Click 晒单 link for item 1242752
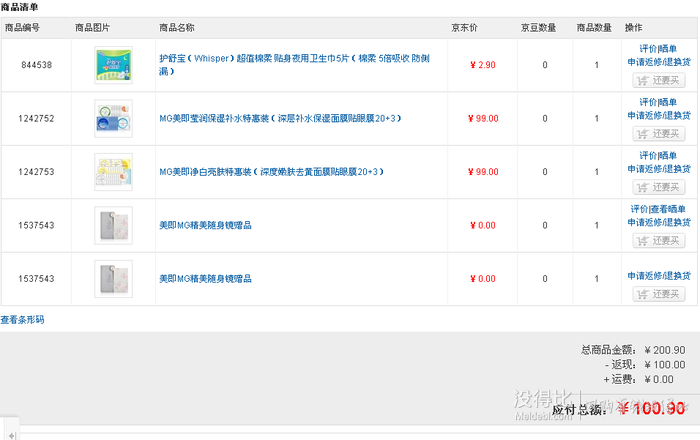Viewport: 700px width, 440px height. 668,102
